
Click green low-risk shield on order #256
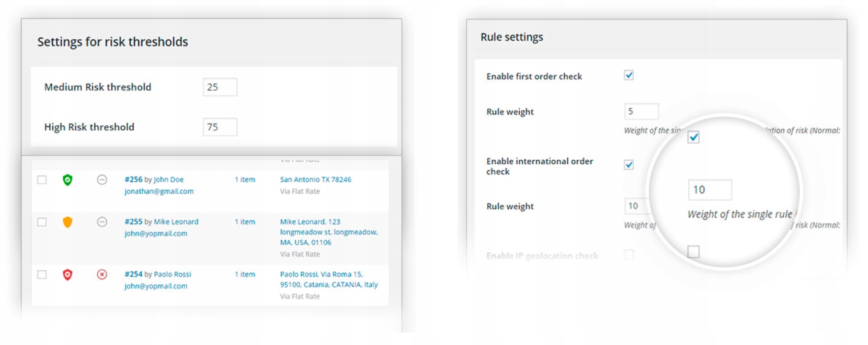[68, 180]
